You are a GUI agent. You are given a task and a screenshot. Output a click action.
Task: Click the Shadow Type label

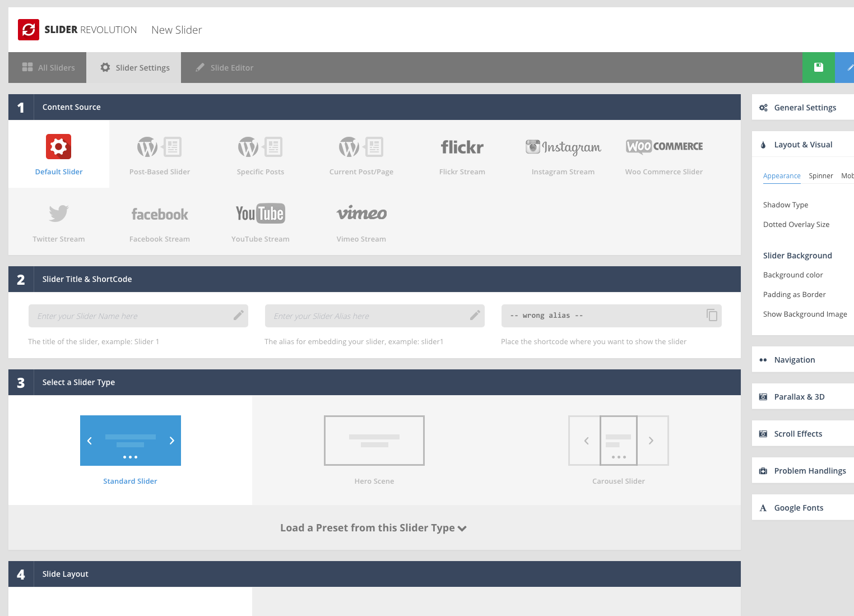786,205
